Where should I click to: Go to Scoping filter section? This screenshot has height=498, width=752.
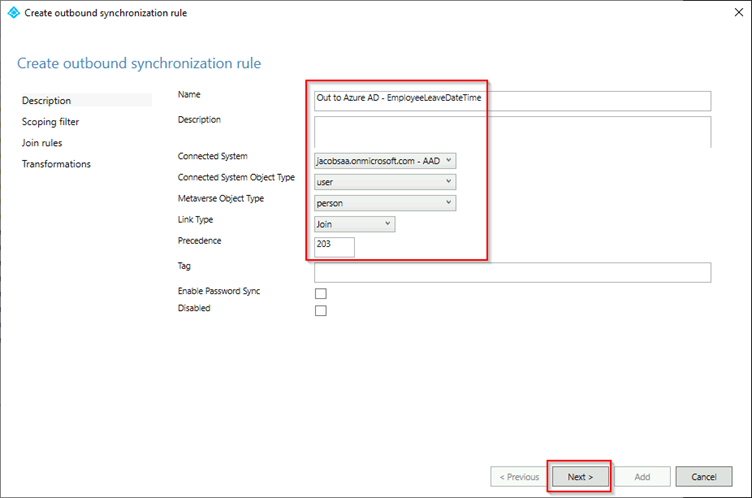[50, 122]
